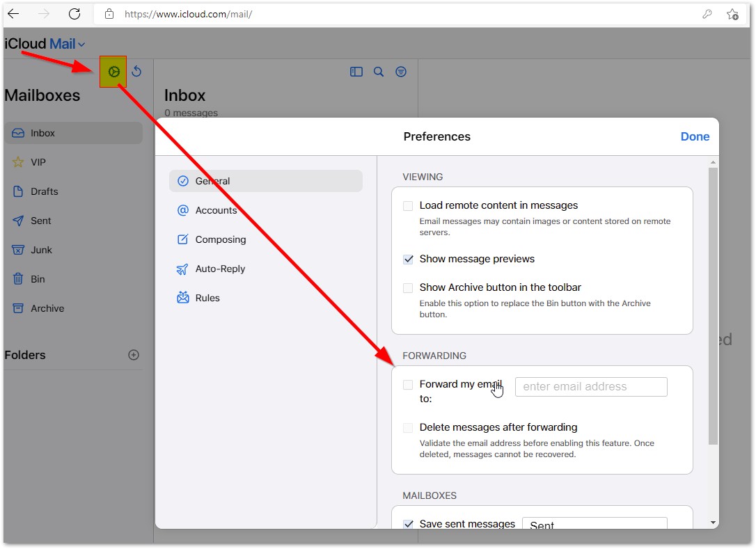
Task: Click Done to close Preferences
Action: coord(695,136)
